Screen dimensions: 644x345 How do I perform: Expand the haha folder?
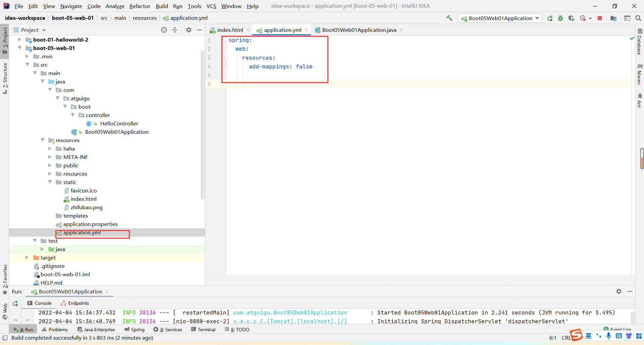50,149
